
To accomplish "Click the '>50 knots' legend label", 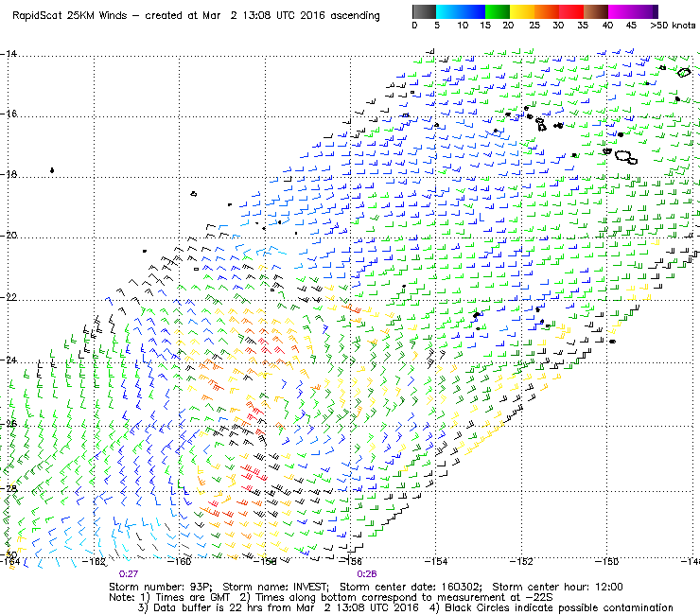I will click(x=673, y=26).
